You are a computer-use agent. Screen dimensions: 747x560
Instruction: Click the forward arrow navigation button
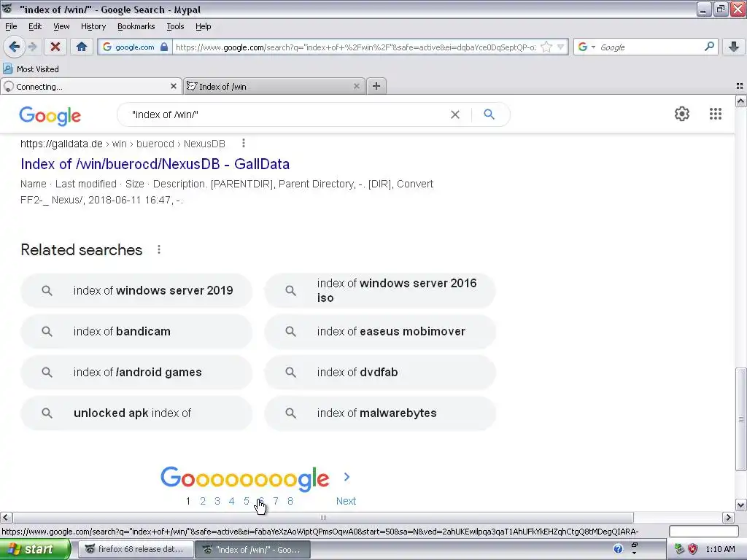coord(32,47)
